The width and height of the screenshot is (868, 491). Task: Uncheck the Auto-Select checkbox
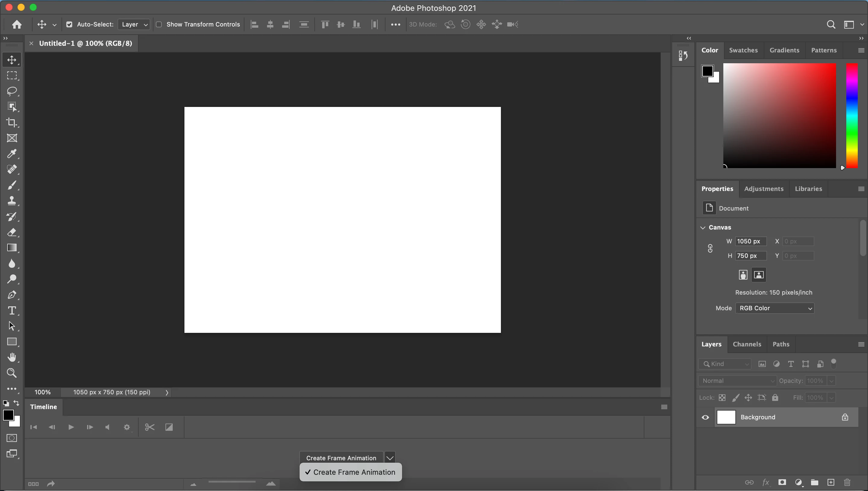click(69, 24)
